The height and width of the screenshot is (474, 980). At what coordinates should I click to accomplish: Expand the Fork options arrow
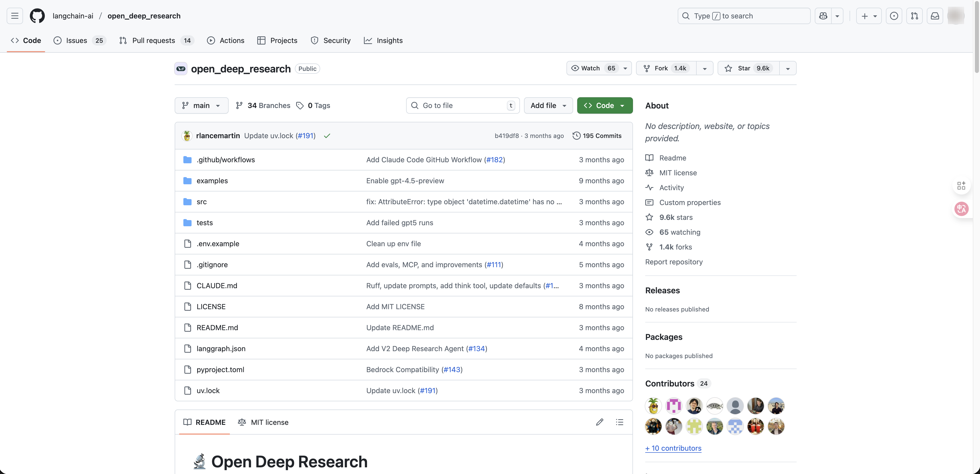[705, 69]
